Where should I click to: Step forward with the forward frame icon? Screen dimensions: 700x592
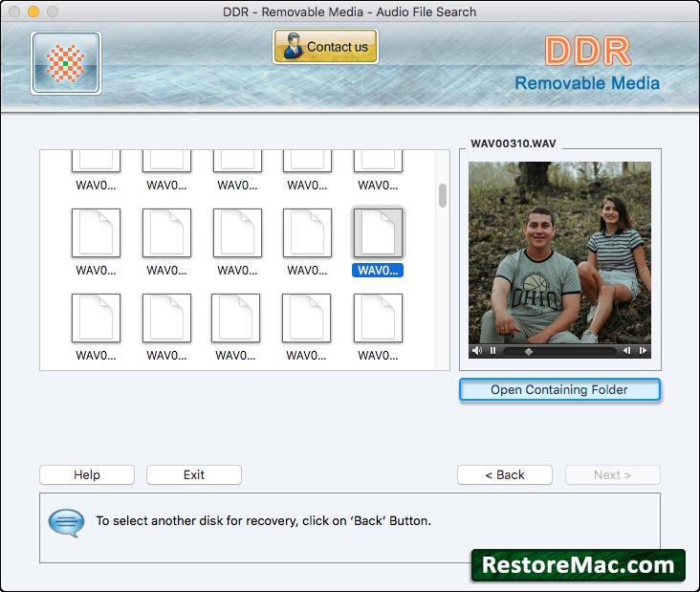click(x=643, y=351)
